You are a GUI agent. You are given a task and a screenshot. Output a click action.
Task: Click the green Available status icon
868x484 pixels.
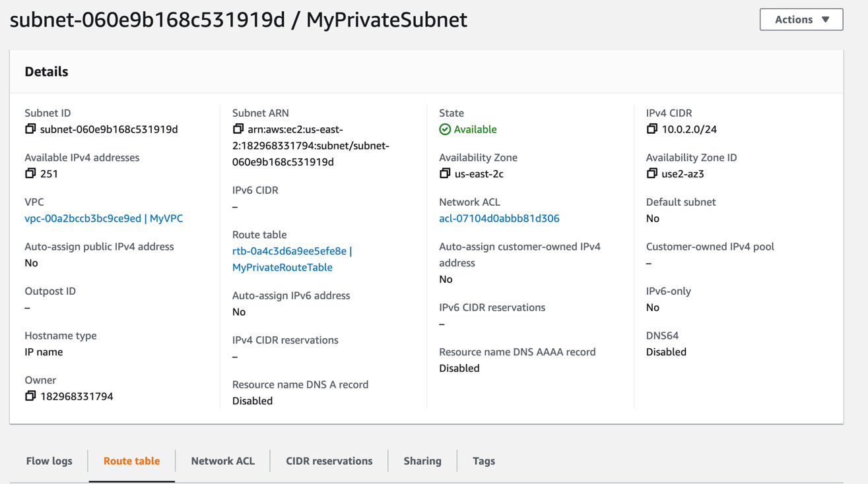point(445,129)
